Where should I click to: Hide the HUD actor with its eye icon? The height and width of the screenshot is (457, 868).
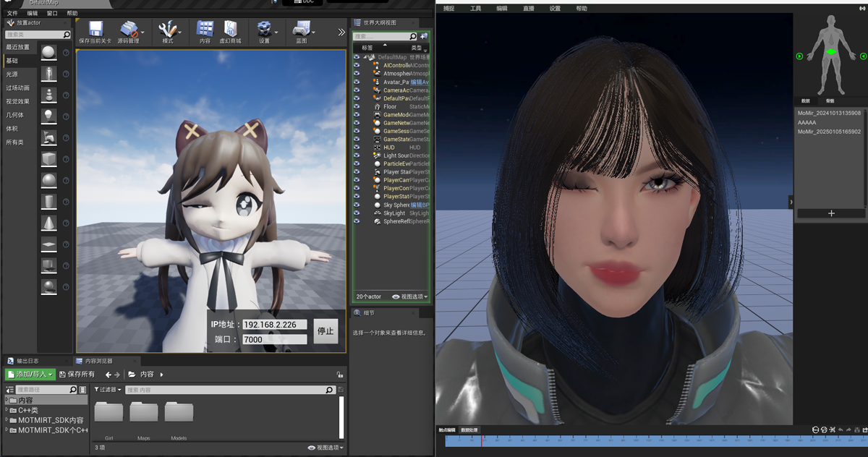[357, 148]
